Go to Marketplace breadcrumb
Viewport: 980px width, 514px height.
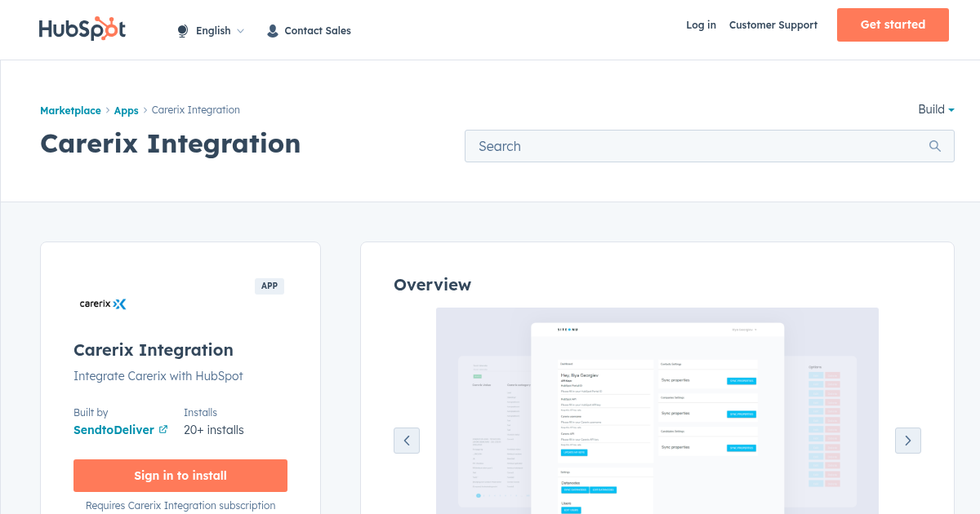pos(70,110)
